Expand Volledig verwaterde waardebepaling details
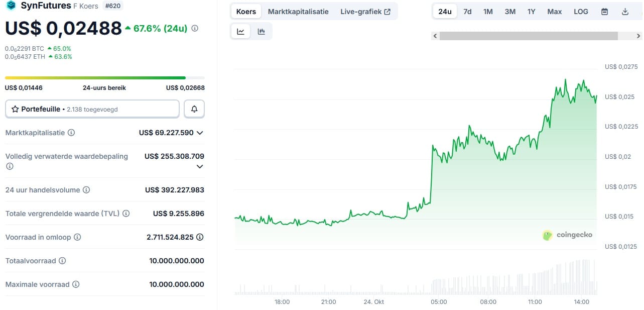 pos(200,166)
